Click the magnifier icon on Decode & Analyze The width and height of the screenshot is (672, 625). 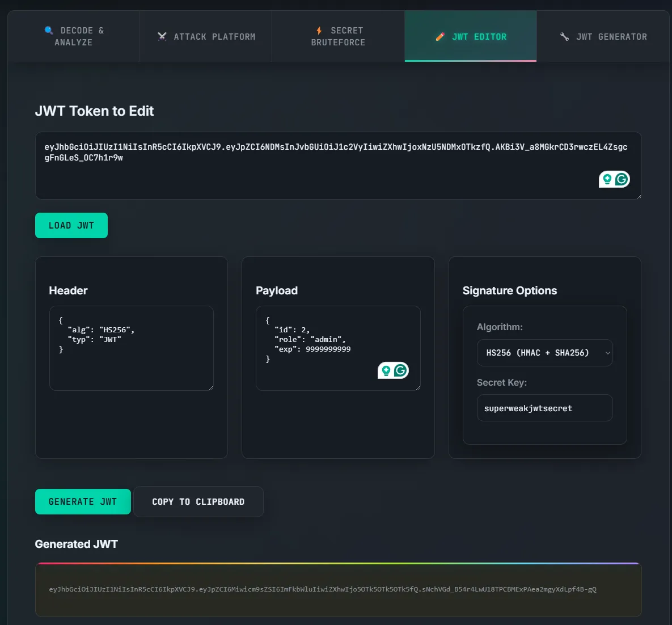[x=49, y=31]
